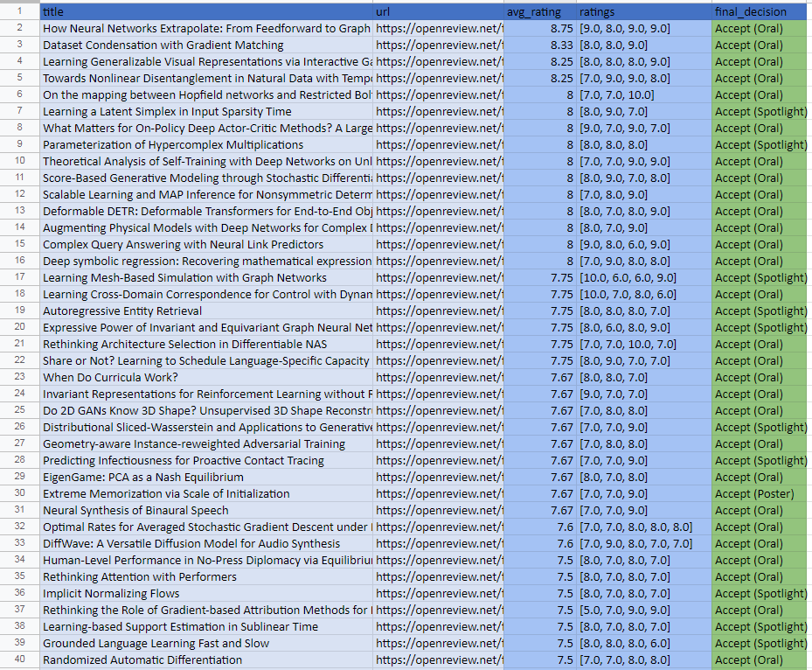Click title starting 'Do 2D GANs Know 3D Shape?'
The image size is (812, 670).
[206, 410]
